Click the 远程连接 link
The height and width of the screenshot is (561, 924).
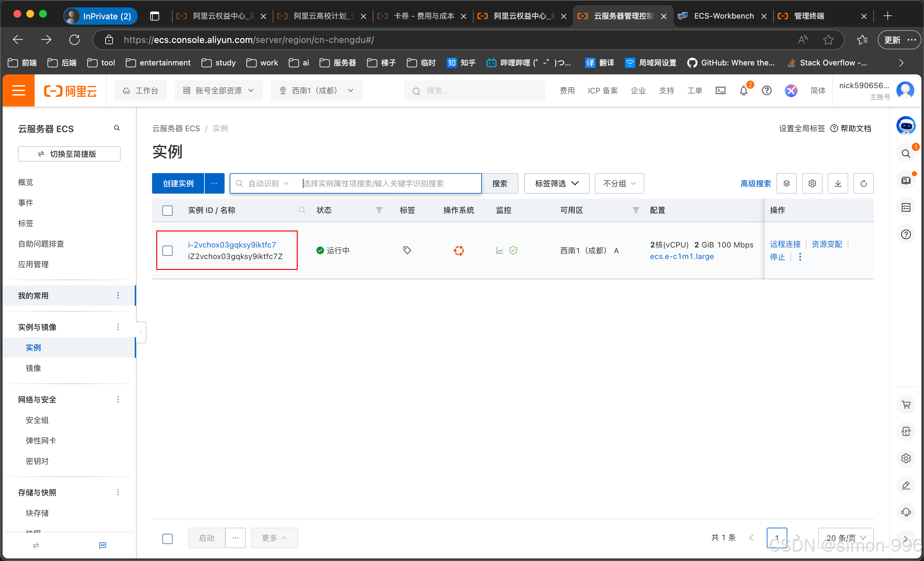(x=785, y=244)
